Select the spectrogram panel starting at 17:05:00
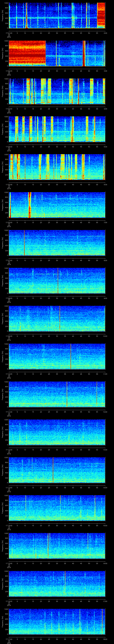Screen dimensions: 114x644 (x=57, y=167)
